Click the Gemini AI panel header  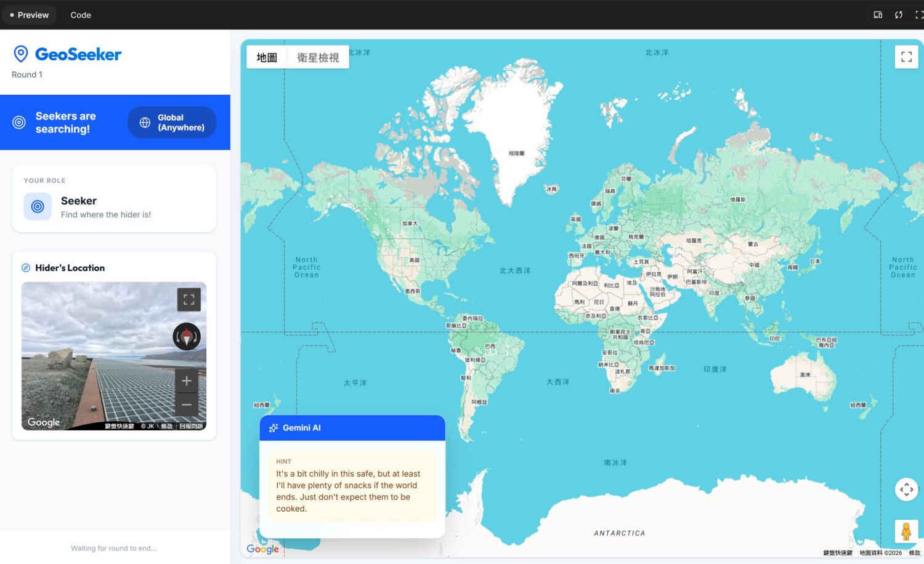[352, 428]
